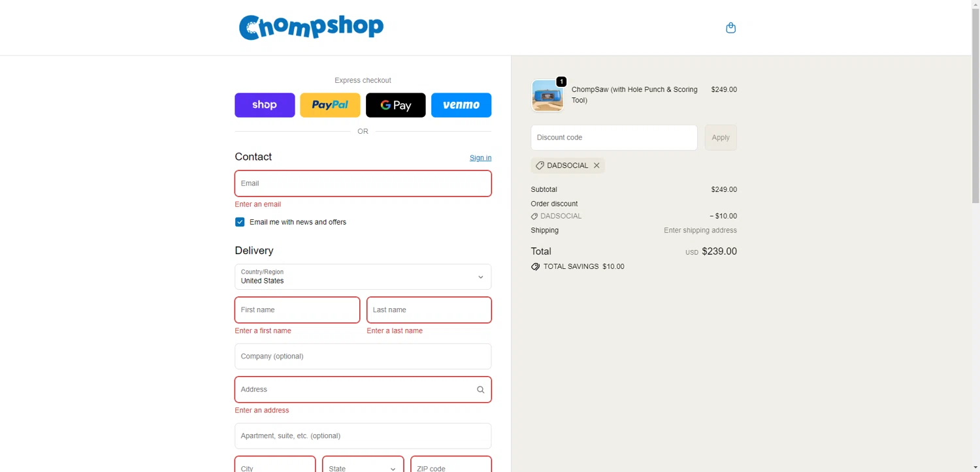
Task: Choose PayPal express checkout
Action: (330, 105)
